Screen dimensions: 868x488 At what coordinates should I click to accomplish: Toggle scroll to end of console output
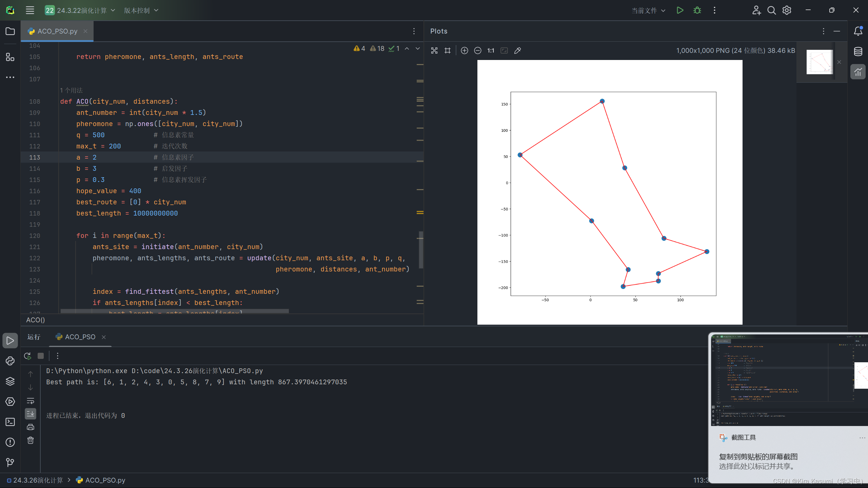pos(31,413)
